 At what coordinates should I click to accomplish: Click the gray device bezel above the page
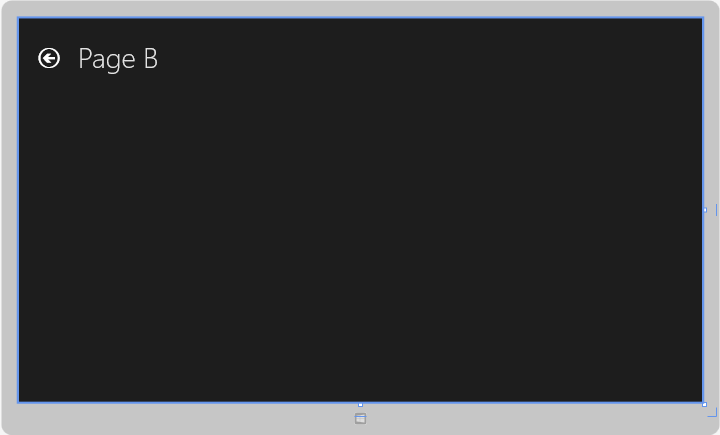pyautogui.click(x=360, y=8)
